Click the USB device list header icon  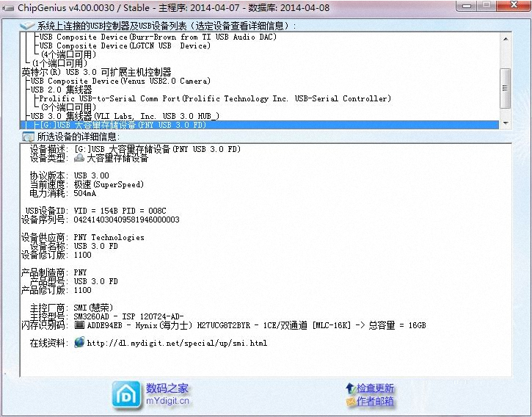27,26
